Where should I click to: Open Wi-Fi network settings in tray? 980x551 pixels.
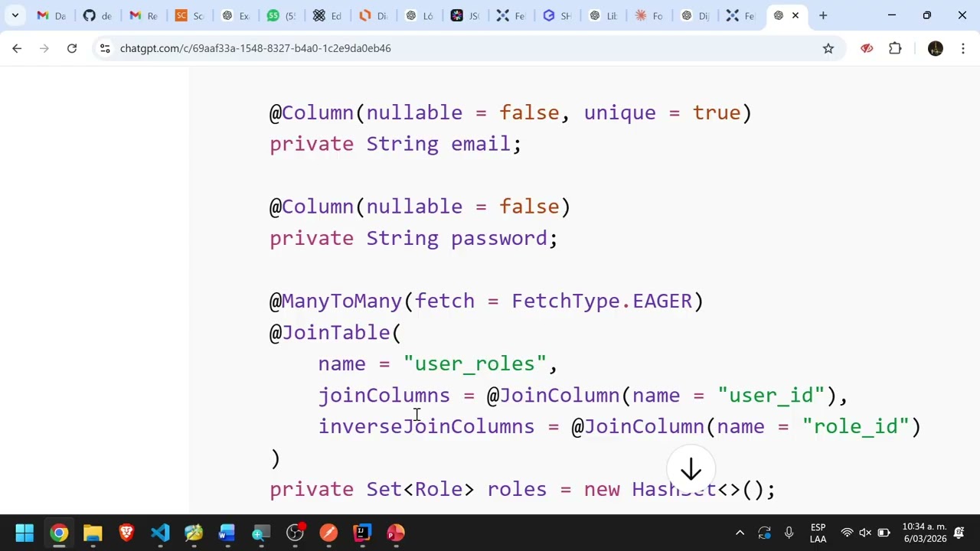click(847, 533)
